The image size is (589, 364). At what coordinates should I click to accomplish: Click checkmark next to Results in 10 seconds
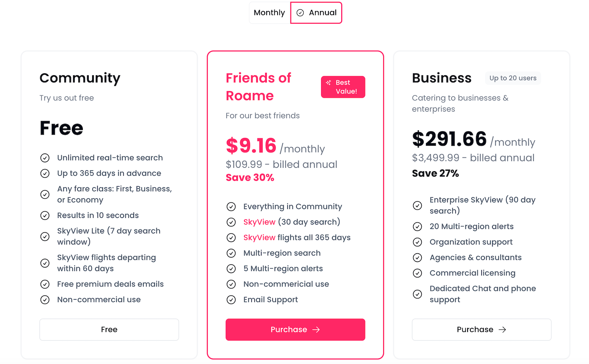(45, 215)
